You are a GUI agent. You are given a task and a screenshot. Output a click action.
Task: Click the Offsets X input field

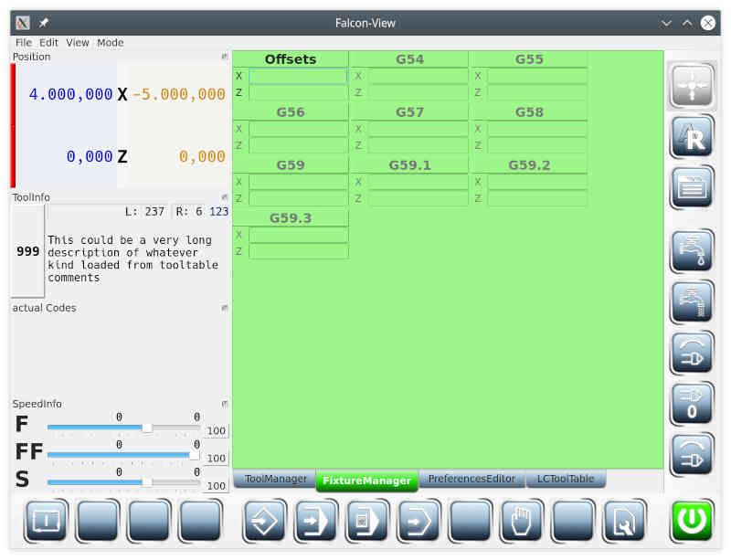(299, 77)
